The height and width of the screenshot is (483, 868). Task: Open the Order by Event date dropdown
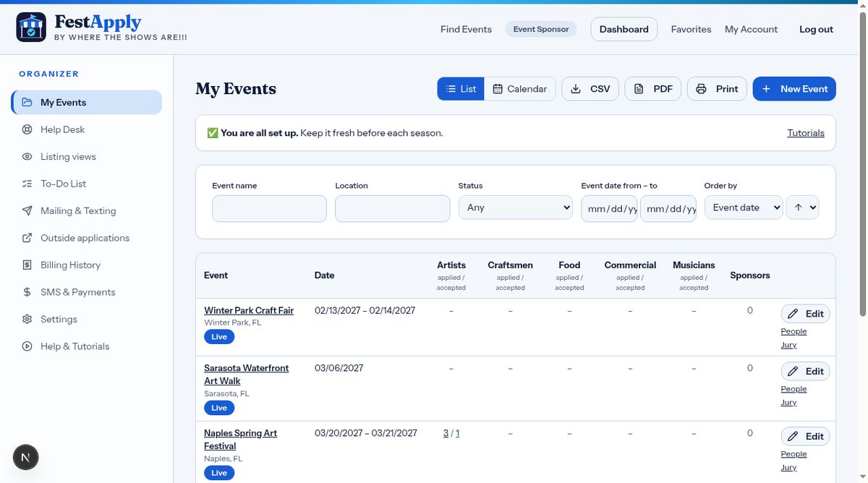click(x=744, y=208)
